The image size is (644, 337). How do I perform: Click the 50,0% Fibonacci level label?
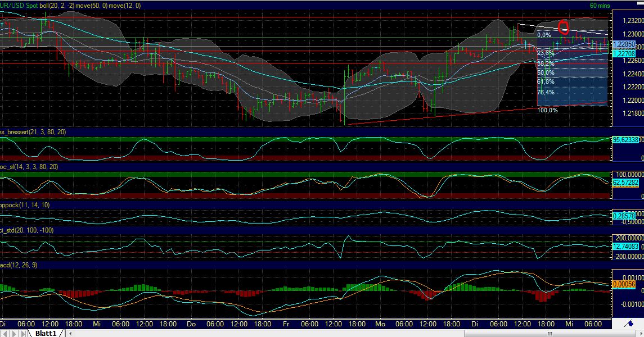coord(546,72)
